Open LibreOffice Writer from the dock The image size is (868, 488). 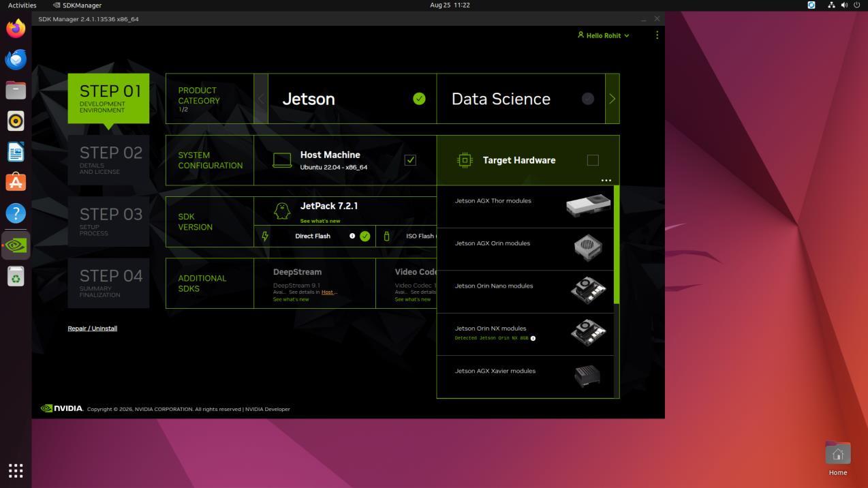pos(16,152)
